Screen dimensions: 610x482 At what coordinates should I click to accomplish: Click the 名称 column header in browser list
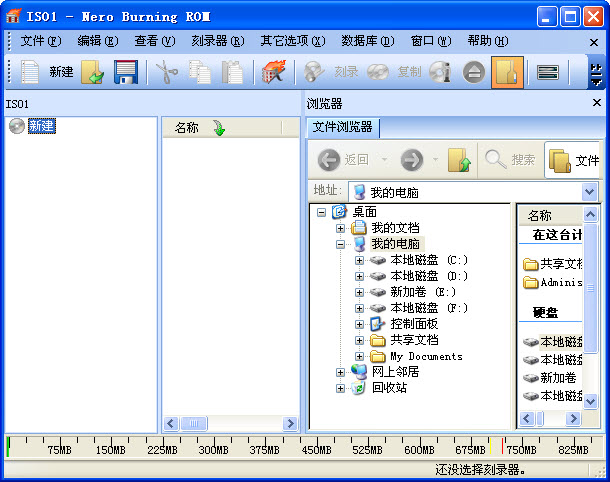pyautogui.click(x=550, y=215)
